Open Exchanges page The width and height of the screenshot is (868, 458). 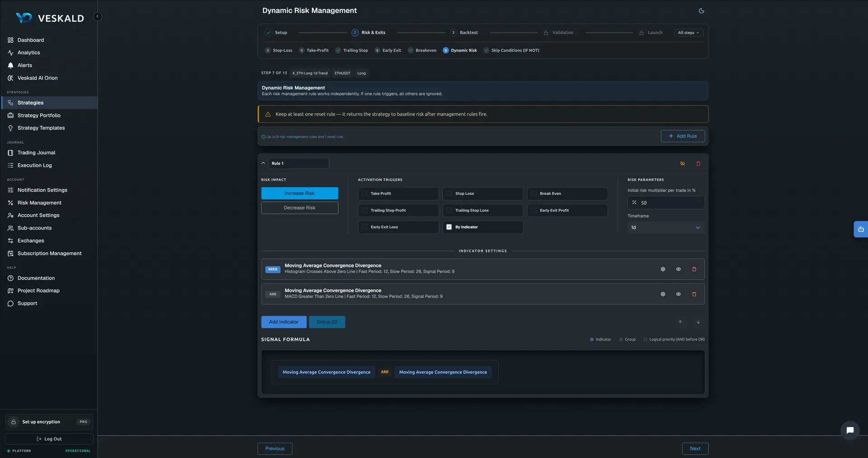tap(49, 241)
